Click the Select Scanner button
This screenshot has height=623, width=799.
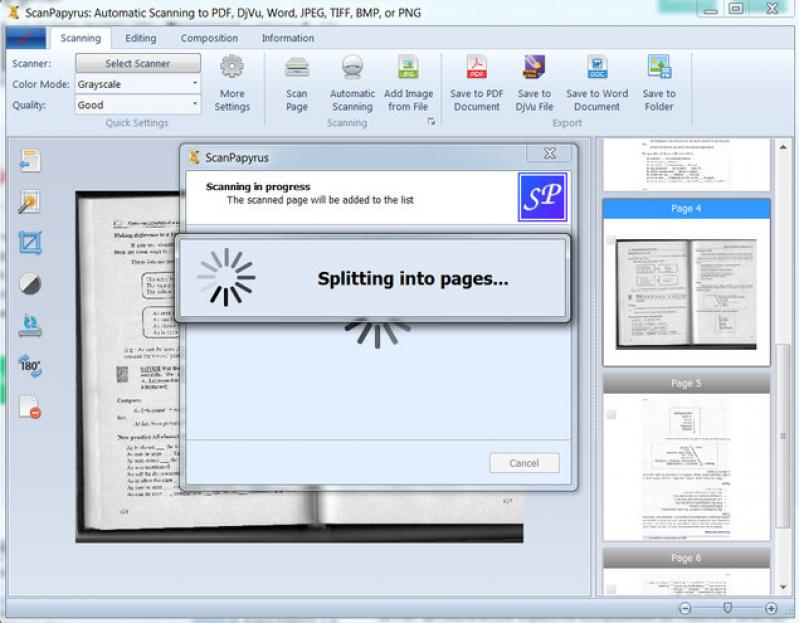click(138, 64)
